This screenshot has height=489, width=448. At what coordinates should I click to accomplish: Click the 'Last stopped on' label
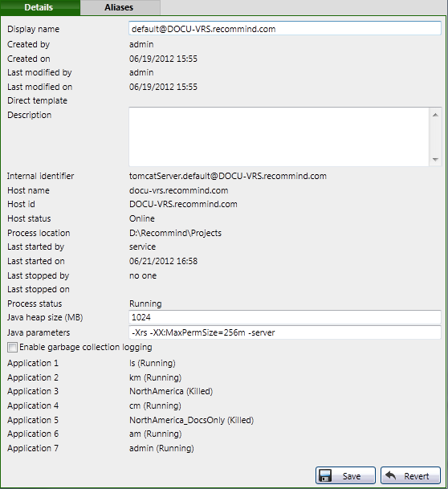[x=39, y=289]
